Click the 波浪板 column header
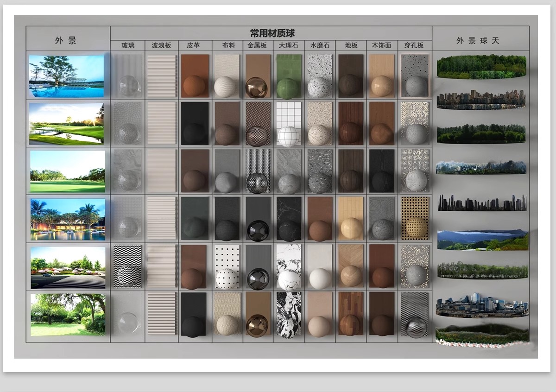Image resolution: width=556 pixels, height=392 pixels. 161,45
